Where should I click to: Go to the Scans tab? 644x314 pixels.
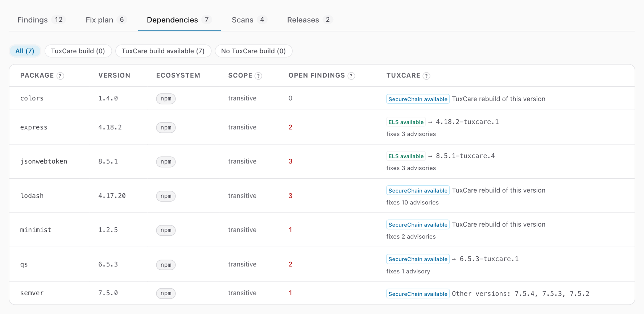tap(249, 20)
